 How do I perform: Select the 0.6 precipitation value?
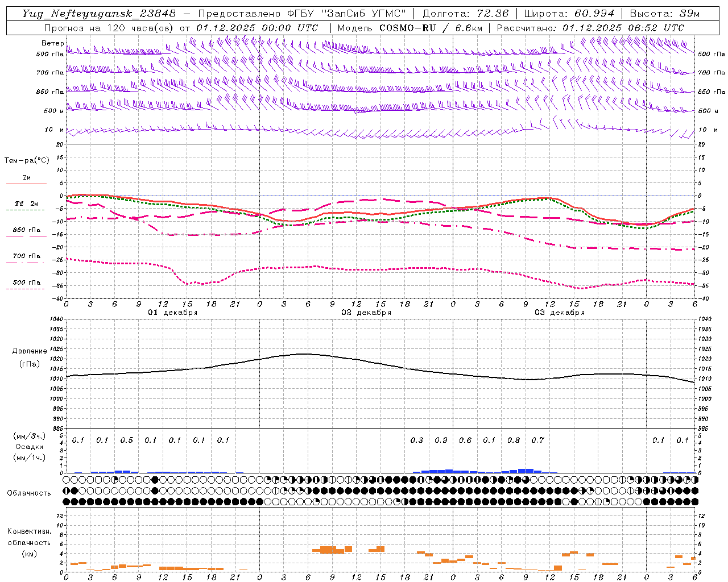click(x=465, y=440)
